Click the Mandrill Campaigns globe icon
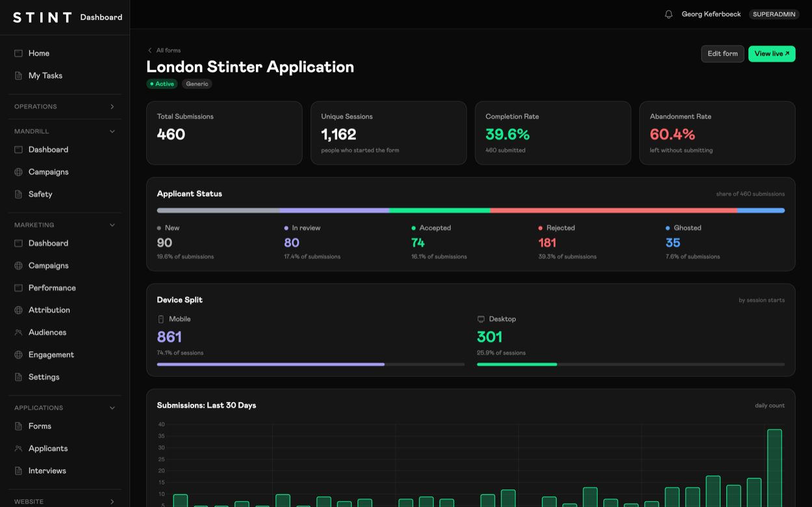The height and width of the screenshot is (507, 812). point(18,172)
